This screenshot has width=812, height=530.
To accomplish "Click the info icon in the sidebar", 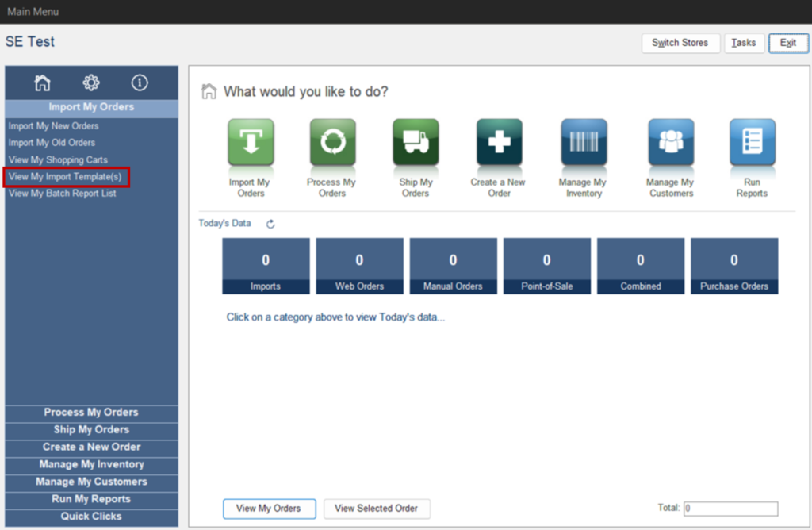I will coord(139,82).
